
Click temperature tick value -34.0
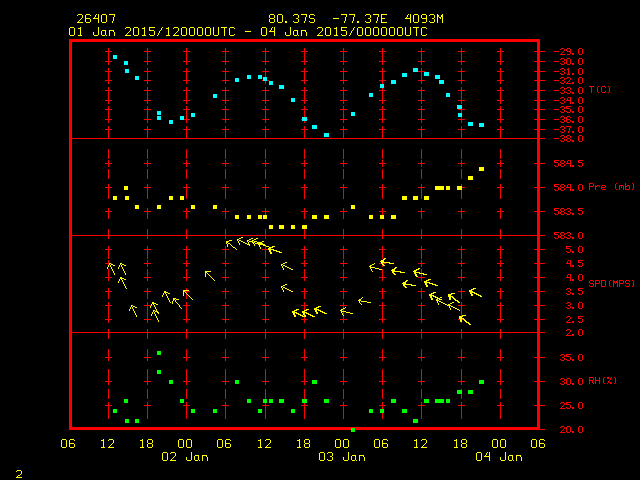(x=569, y=100)
